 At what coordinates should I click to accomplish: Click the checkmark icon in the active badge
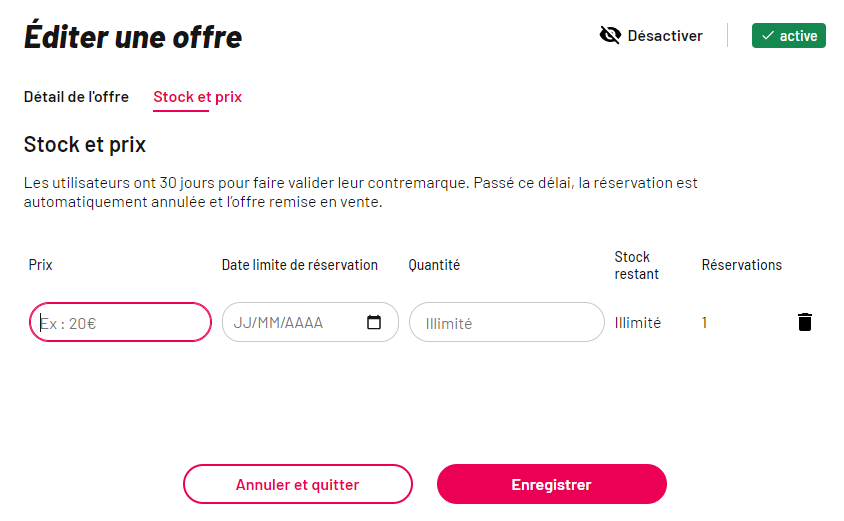[x=768, y=36]
